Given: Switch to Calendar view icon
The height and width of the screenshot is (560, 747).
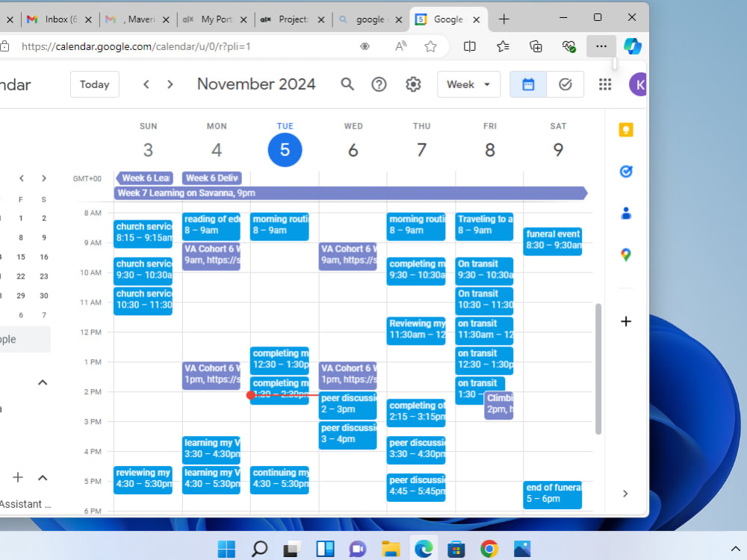Looking at the screenshot, I should click(x=528, y=84).
